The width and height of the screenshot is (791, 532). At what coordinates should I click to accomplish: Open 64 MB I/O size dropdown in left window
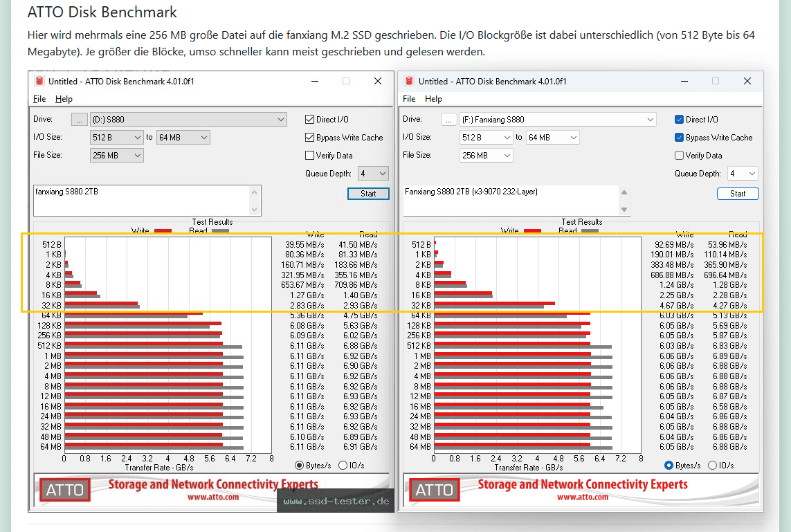[183, 137]
